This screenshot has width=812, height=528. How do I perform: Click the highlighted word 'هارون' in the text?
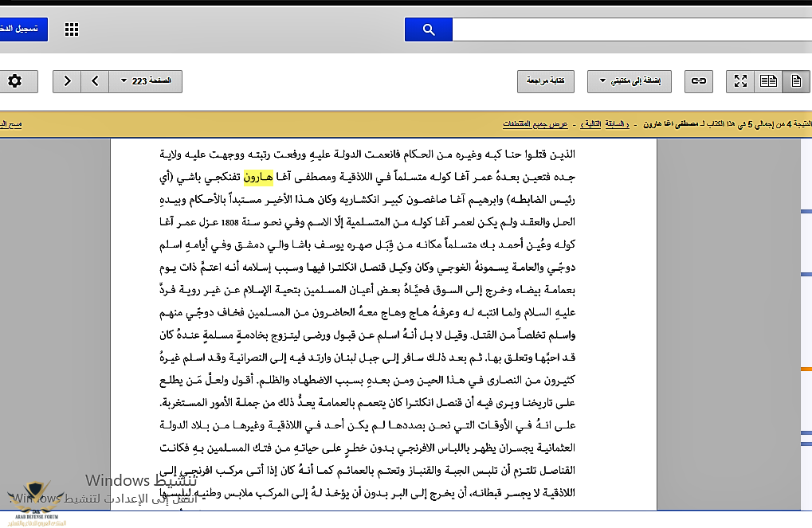[258, 176]
